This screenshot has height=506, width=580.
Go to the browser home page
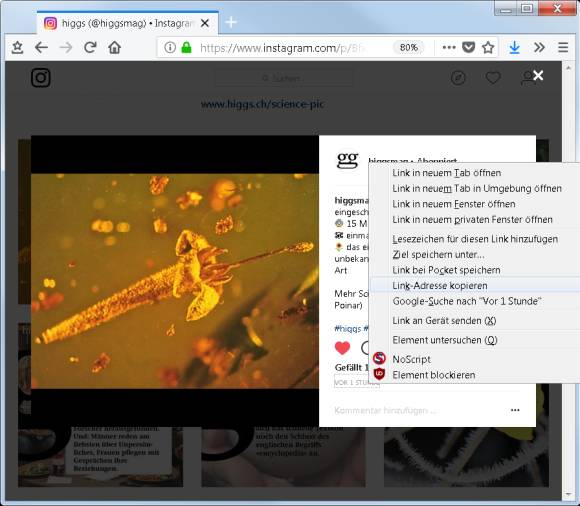pyautogui.click(x=115, y=47)
